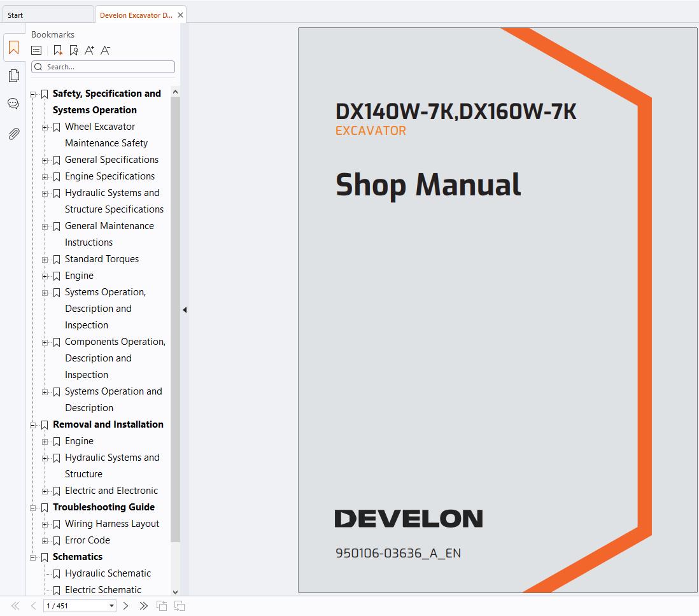Click bookmark icon beside Engine Specifications
This screenshot has width=699, height=616.
click(x=57, y=177)
